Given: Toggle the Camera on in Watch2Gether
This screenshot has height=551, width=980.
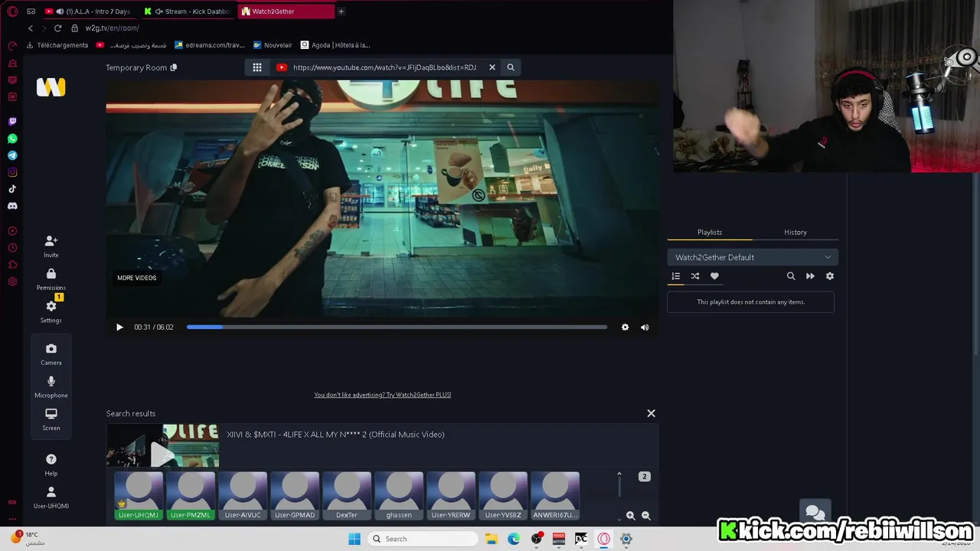Looking at the screenshot, I should (51, 354).
